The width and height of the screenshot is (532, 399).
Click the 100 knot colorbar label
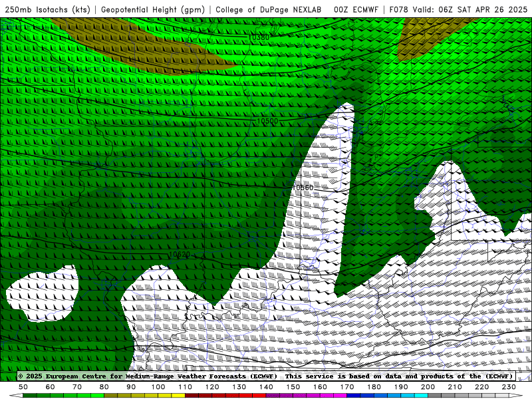(x=158, y=387)
